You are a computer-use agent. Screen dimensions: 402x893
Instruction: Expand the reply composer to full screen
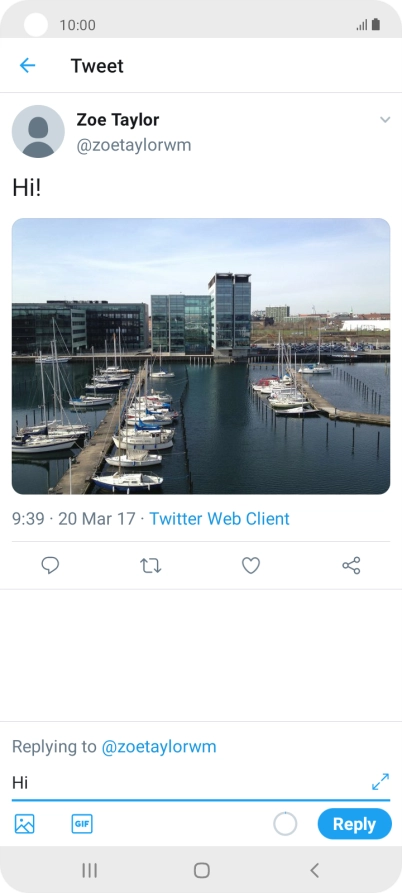(380, 781)
